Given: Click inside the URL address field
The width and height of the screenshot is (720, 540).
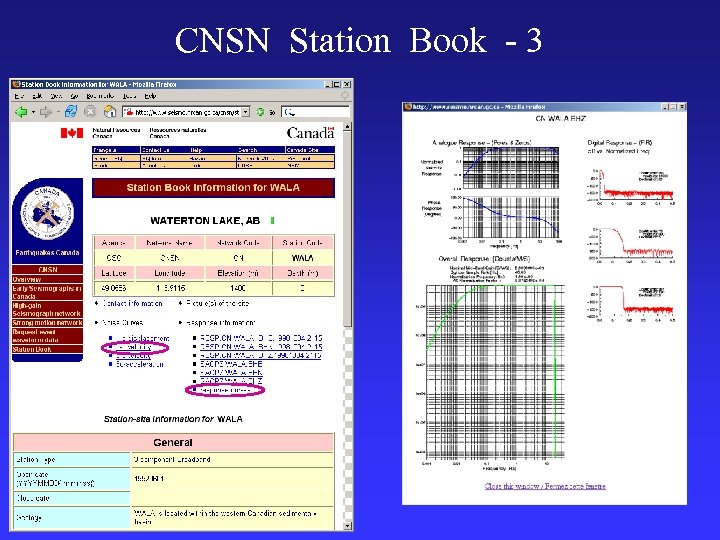Looking at the screenshot, I should coord(187,112).
